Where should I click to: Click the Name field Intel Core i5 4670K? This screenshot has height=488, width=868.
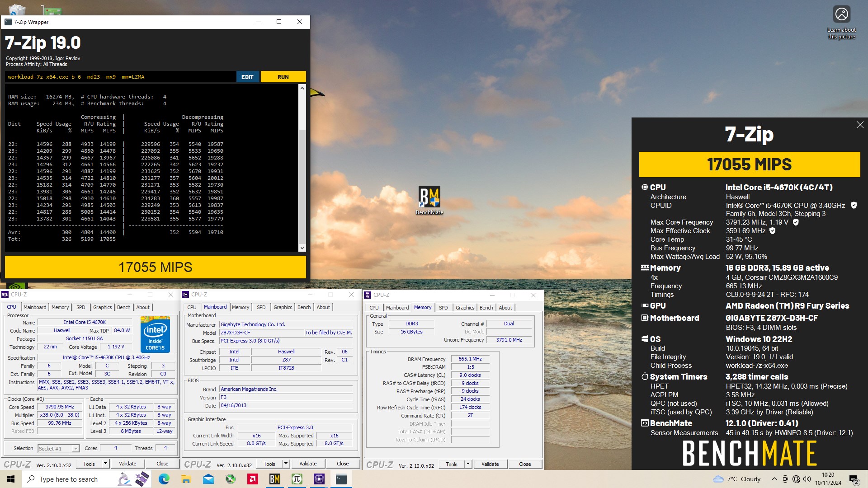point(85,323)
